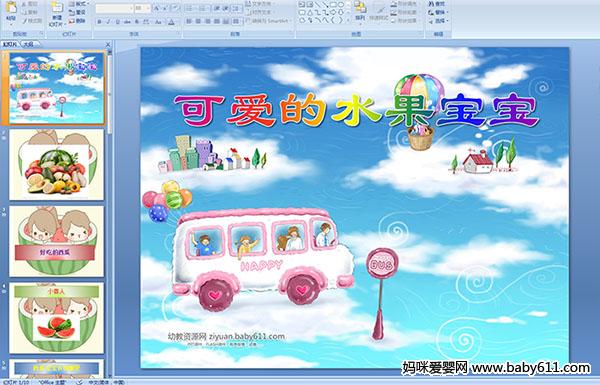The image size is (600, 385).
Task: Select the oval shape in the shapes gallery
Action: point(342,5)
